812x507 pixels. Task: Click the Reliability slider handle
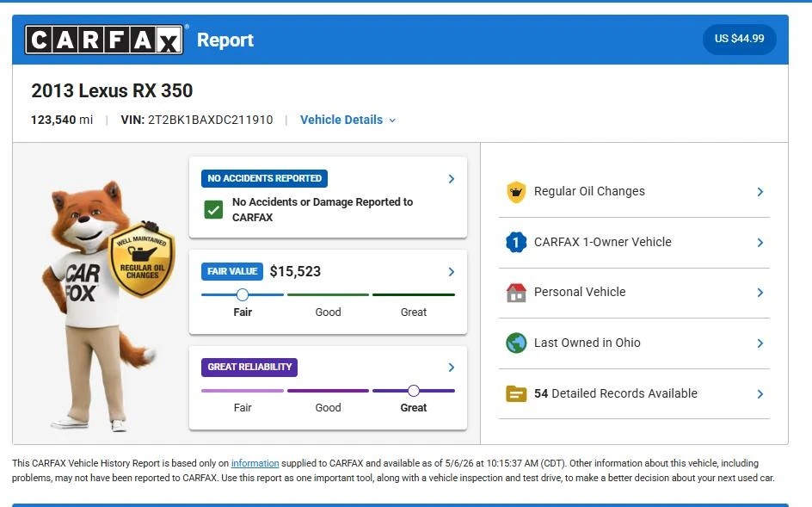click(x=413, y=391)
